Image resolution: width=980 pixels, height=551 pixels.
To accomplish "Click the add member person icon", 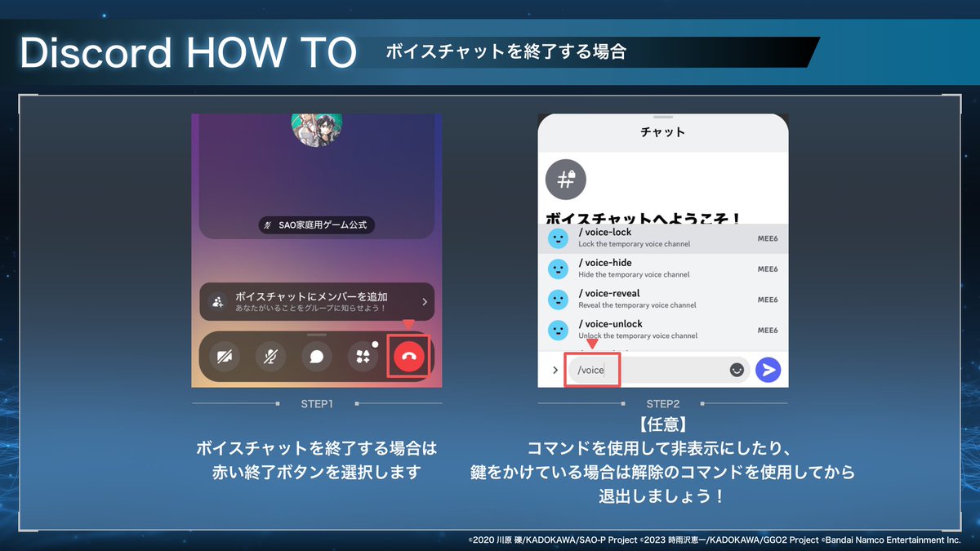I will pos(218,302).
